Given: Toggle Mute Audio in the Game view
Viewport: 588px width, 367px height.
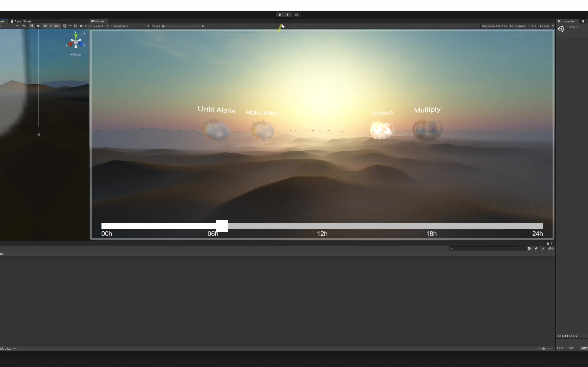Looking at the screenshot, I should click(518, 26).
